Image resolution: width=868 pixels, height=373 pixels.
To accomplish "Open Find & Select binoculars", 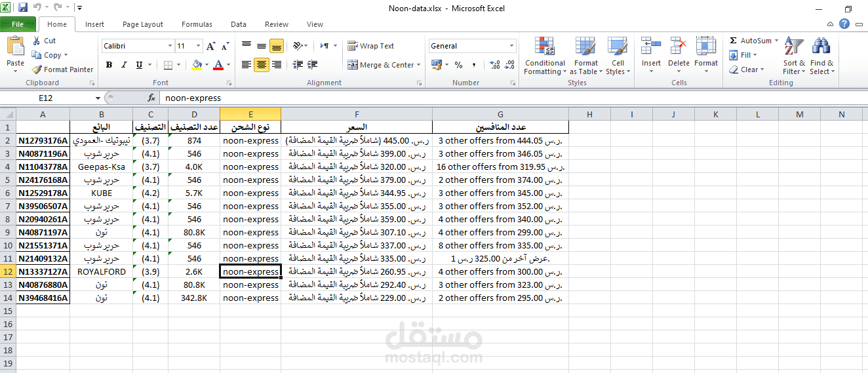I will (821, 56).
